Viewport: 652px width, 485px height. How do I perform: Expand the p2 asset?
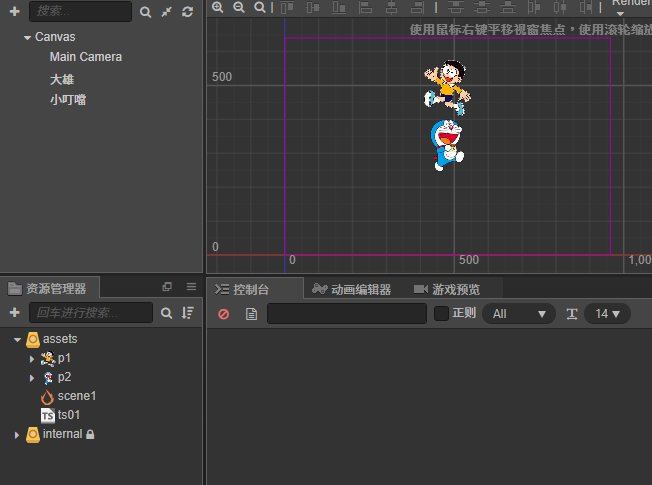32,378
